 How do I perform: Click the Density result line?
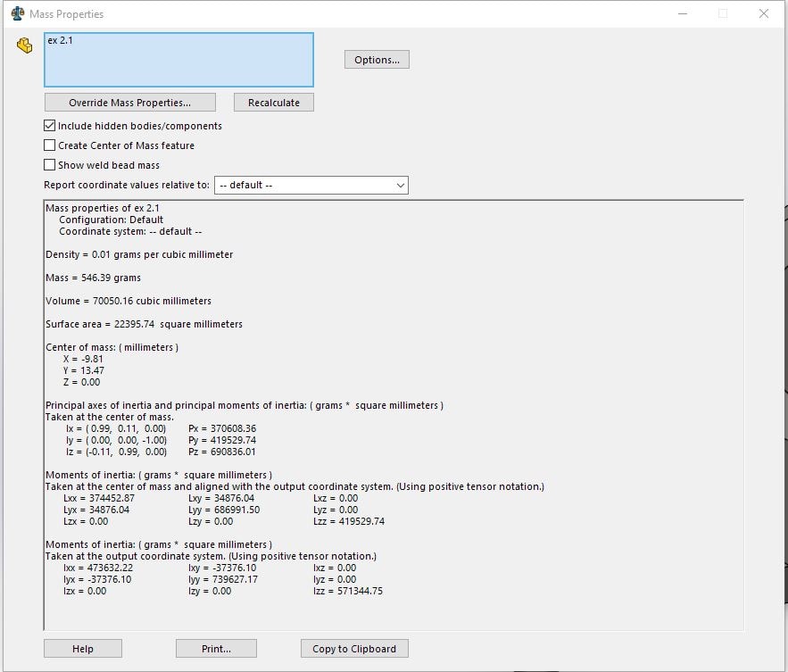(139, 255)
